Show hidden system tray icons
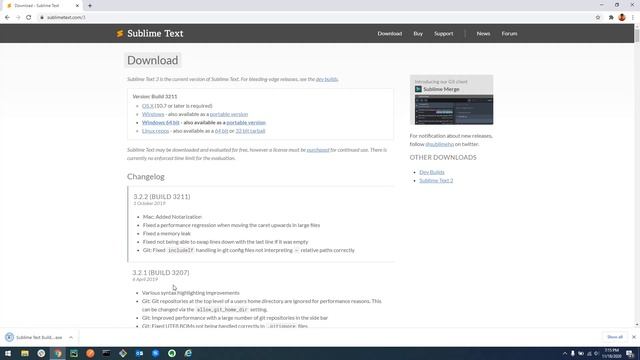 (x=565, y=353)
